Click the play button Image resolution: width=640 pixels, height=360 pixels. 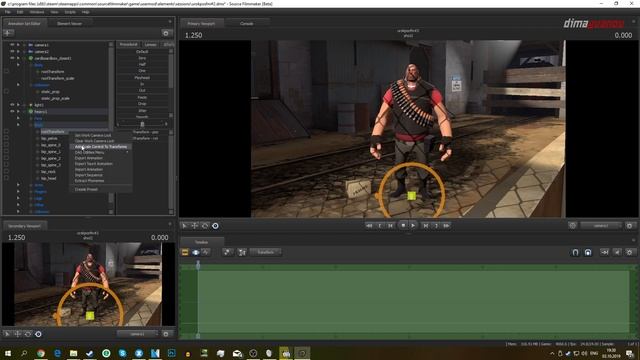[413, 225]
